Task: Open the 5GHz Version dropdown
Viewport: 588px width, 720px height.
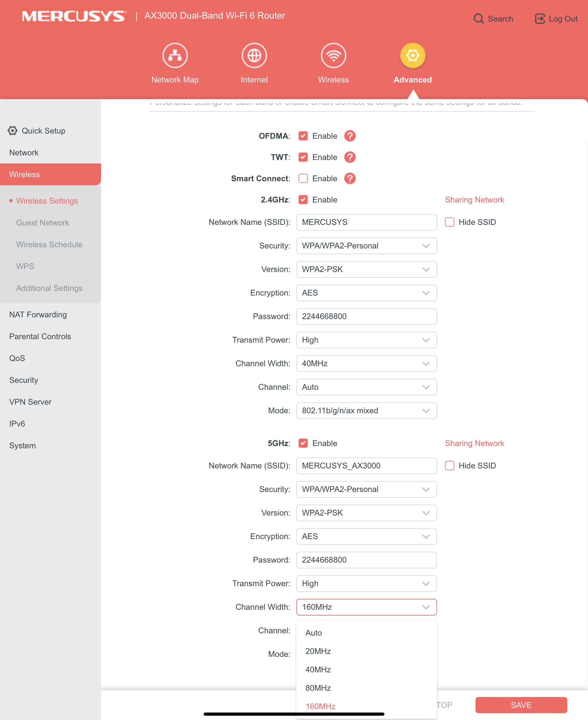Action: tap(366, 513)
